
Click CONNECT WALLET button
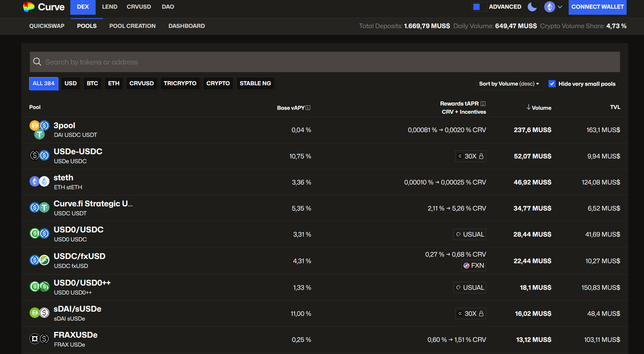(x=597, y=7)
